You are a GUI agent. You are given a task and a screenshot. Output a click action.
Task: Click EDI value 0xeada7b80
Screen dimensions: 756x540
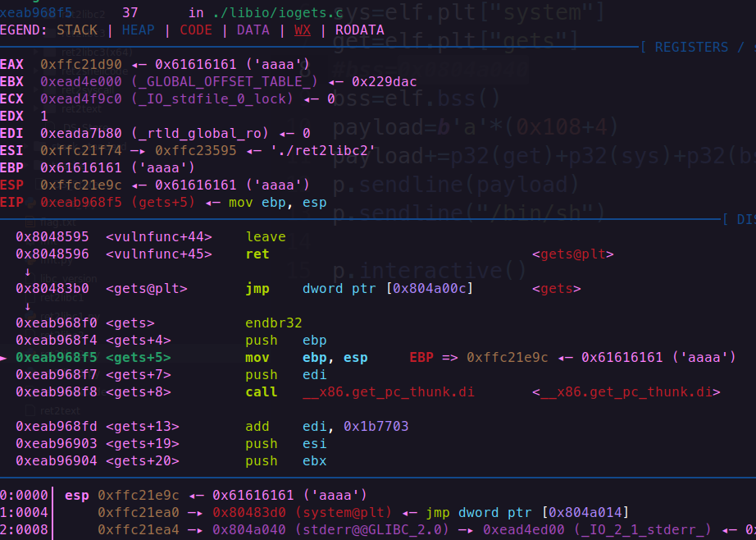[81, 133]
